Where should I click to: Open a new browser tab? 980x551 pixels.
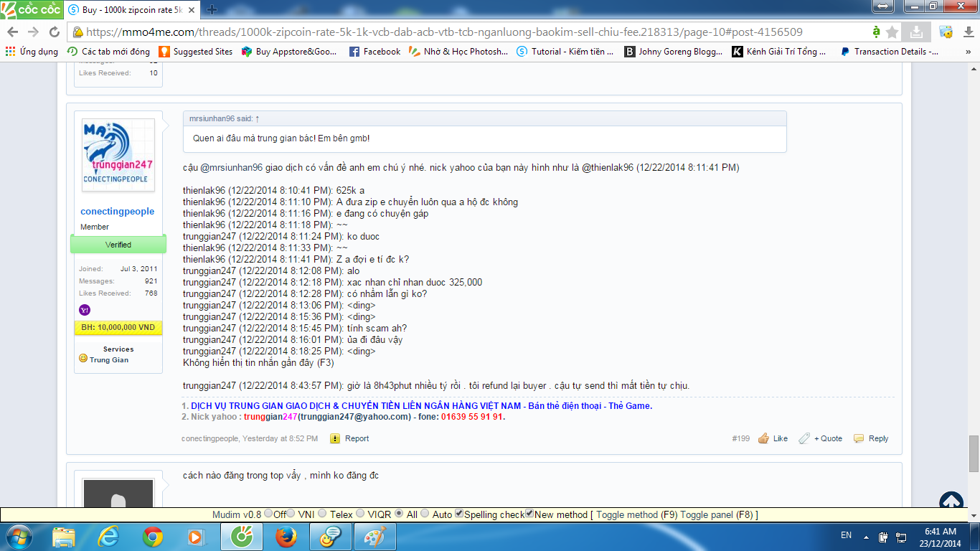pyautogui.click(x=213, y=10)
